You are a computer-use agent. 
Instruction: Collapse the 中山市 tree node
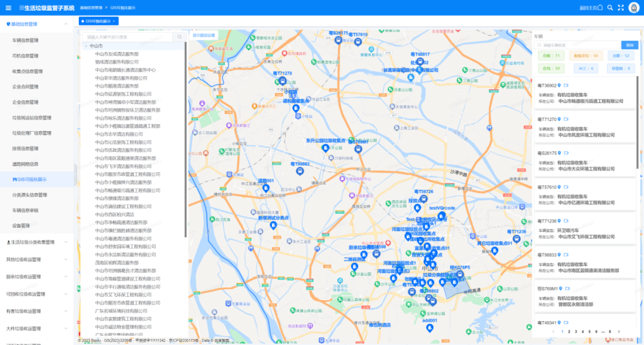pos(86,46)
